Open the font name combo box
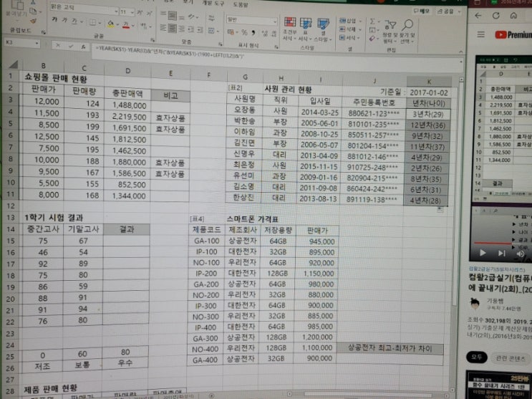532x399 pixels. click(84, 9)
